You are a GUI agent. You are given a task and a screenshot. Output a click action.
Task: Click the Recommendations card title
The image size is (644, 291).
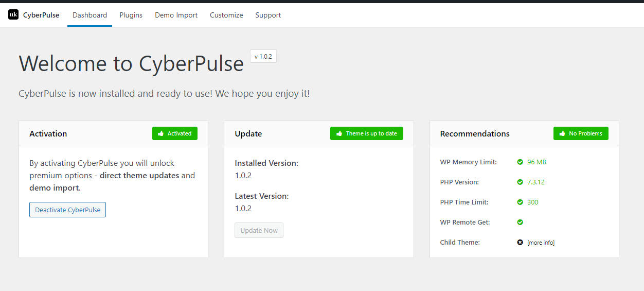pos(475,133)
